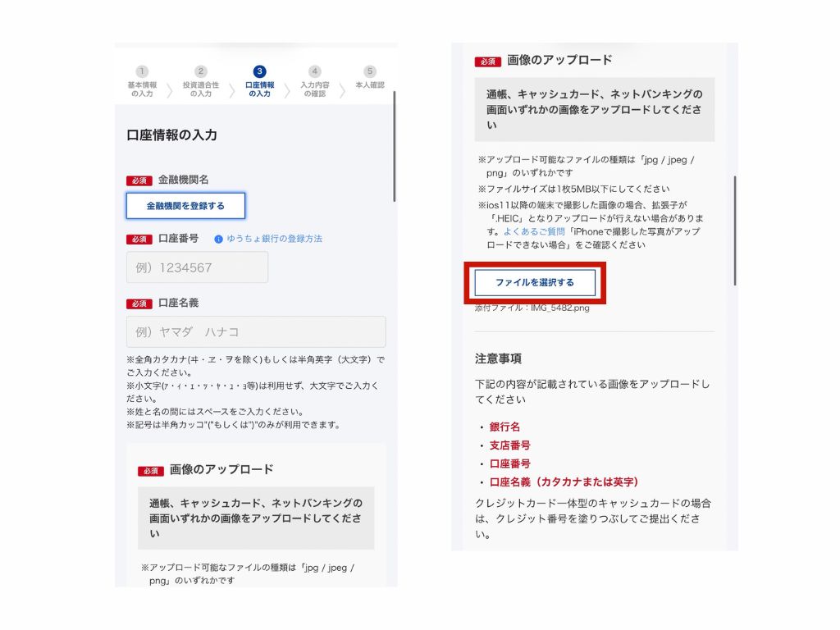The width and height of the screenshot is (840, 630).
Task: Click the left screen's vertical scrollbar
Action: [x=395, y=146]
